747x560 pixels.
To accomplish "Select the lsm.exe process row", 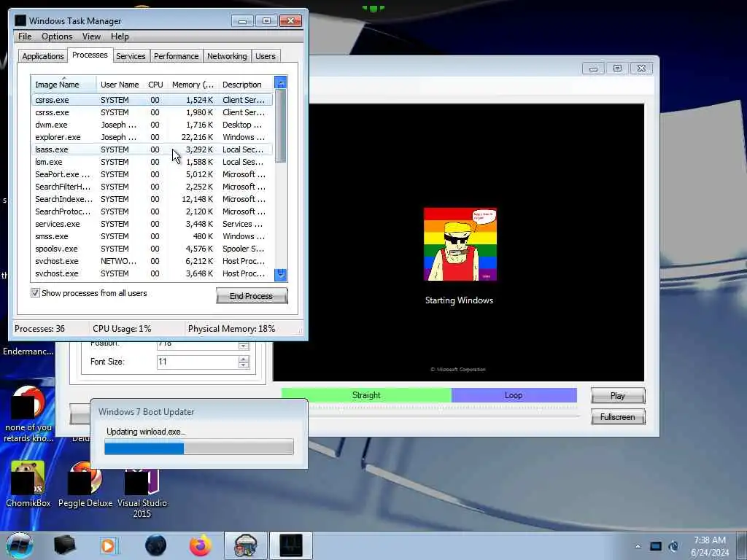I will (x=152, y=162).
